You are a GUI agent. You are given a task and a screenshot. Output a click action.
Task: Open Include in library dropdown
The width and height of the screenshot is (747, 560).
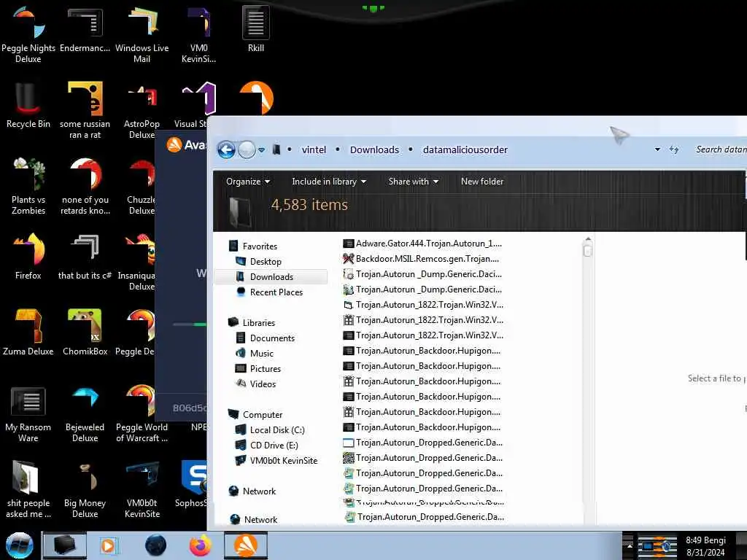tap(329, 182)
